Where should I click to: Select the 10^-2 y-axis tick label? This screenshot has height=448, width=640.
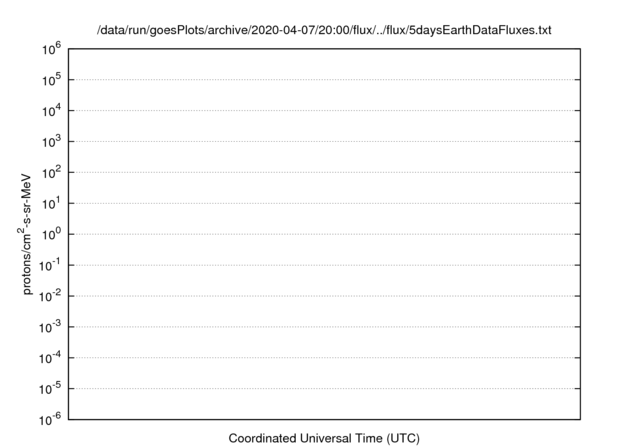(x=50, y=296)
